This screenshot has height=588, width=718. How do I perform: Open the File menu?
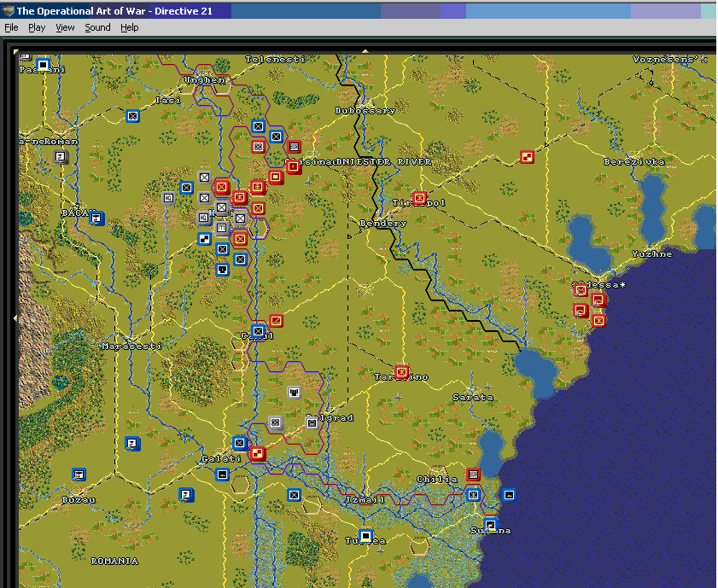11,27
